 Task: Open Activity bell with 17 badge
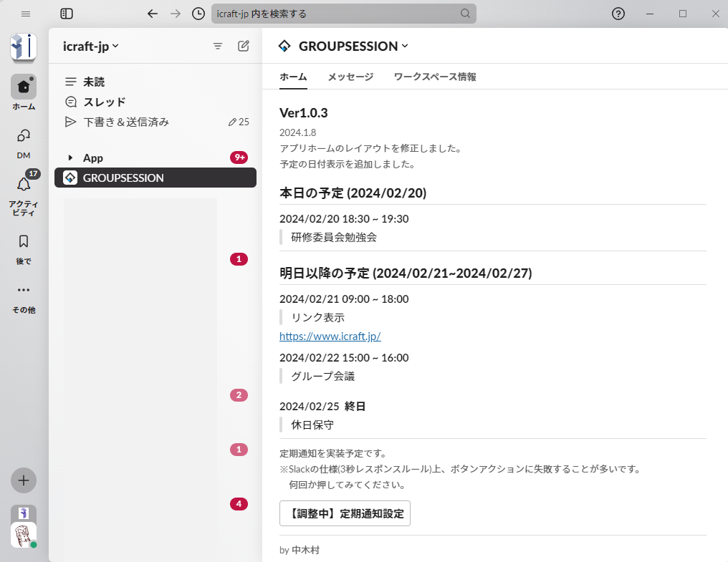coord(24,184)
